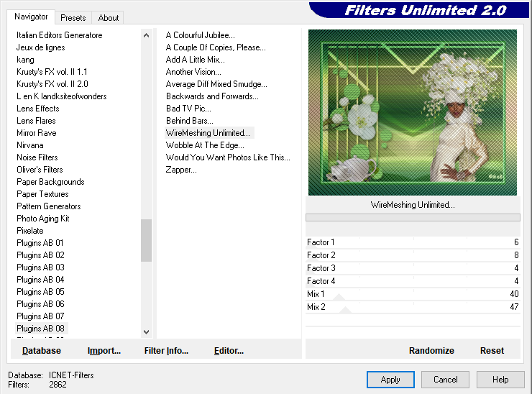Click the Factor 3 slider
Viewport: 532px width, 394px height.
tap(413, 268)
